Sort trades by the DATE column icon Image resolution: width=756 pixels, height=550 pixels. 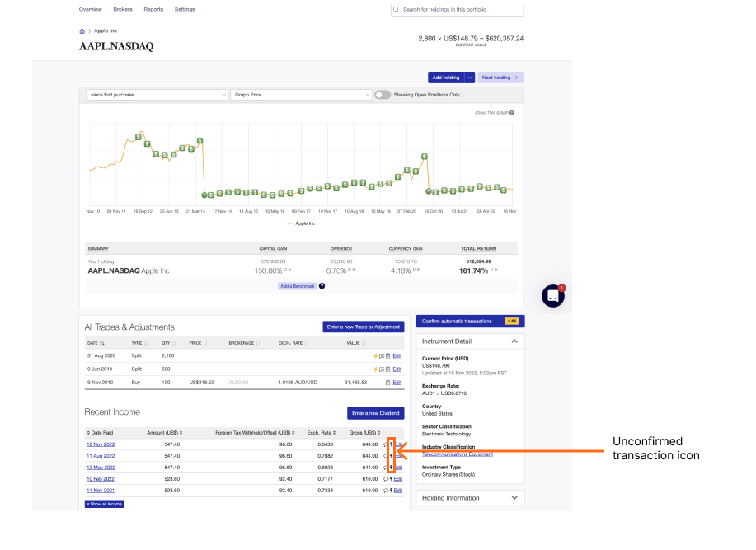click(x=102, y=343)
